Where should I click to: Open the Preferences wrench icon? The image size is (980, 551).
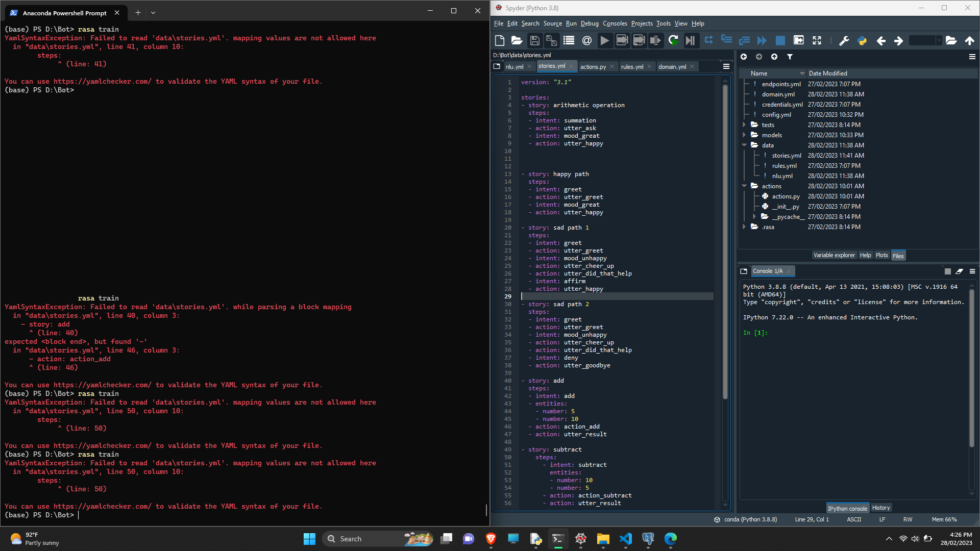(844, 41)
